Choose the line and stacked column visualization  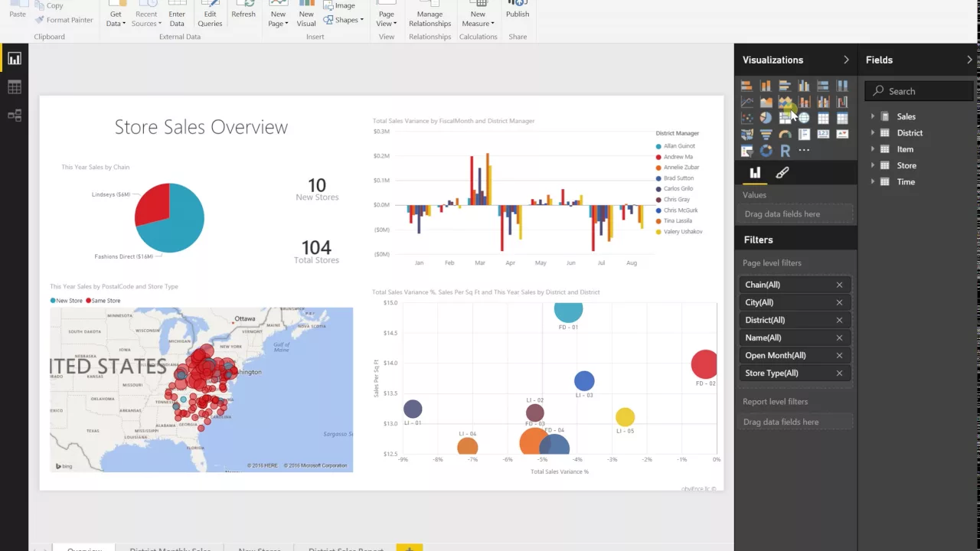[x=804, y=102]
